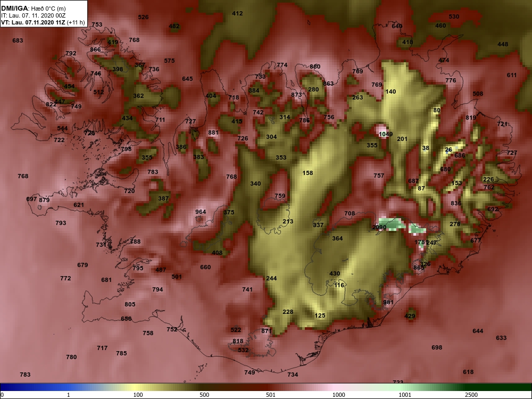The height and width of the screenshot is (399, 532).
Task: Select the 140 value in the north
Action: [x=390, y=92]
